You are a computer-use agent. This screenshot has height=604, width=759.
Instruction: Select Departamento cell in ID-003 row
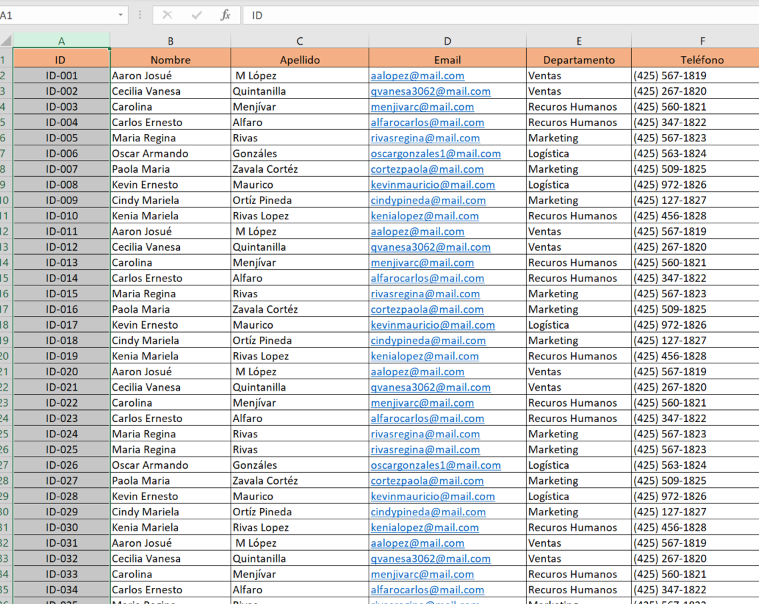click(579, 106)
